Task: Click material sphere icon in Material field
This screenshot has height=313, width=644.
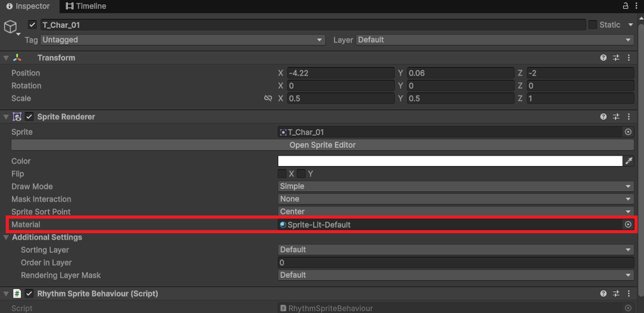Action: [283, 225]
